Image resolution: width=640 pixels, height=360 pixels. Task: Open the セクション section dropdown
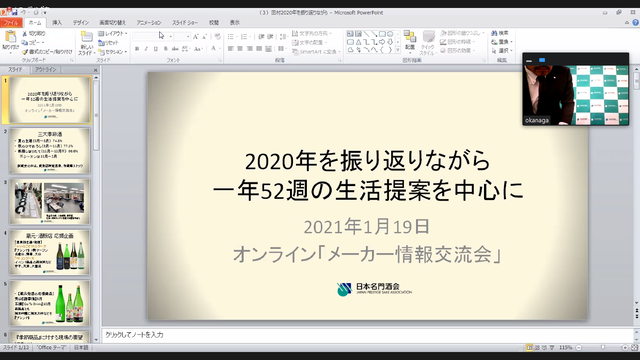point(113,52)
